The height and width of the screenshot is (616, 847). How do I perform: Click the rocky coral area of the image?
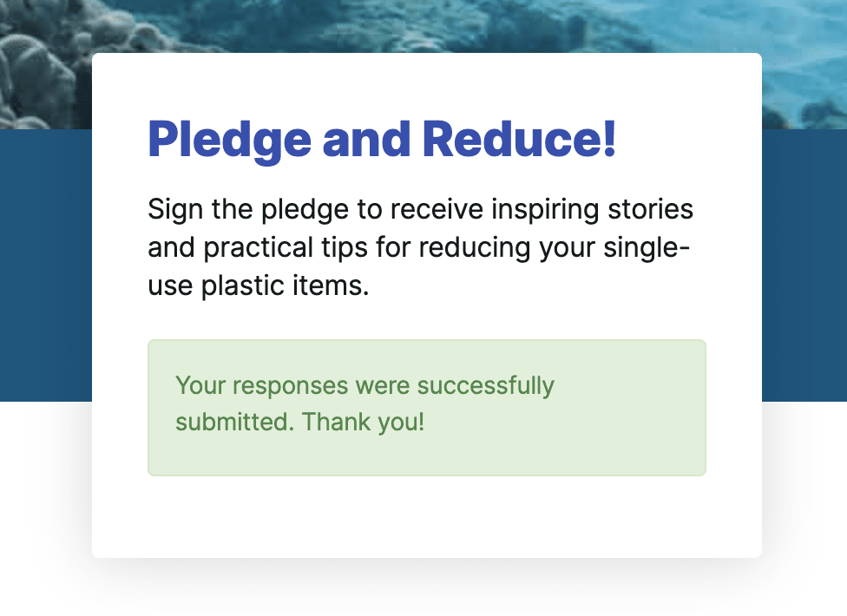tap(43, 70)
